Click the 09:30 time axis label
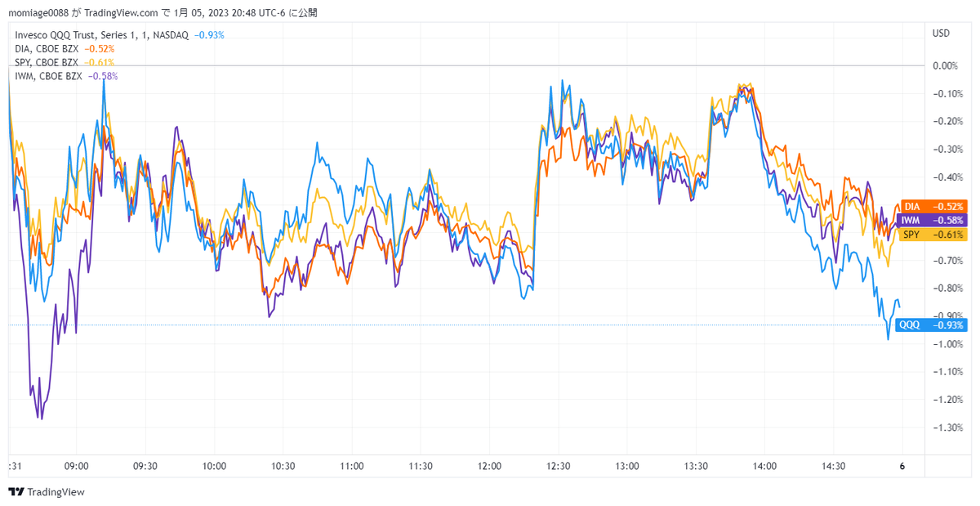Image resolution: width=980 pixels, height=506 pixels. click(145, 466)
